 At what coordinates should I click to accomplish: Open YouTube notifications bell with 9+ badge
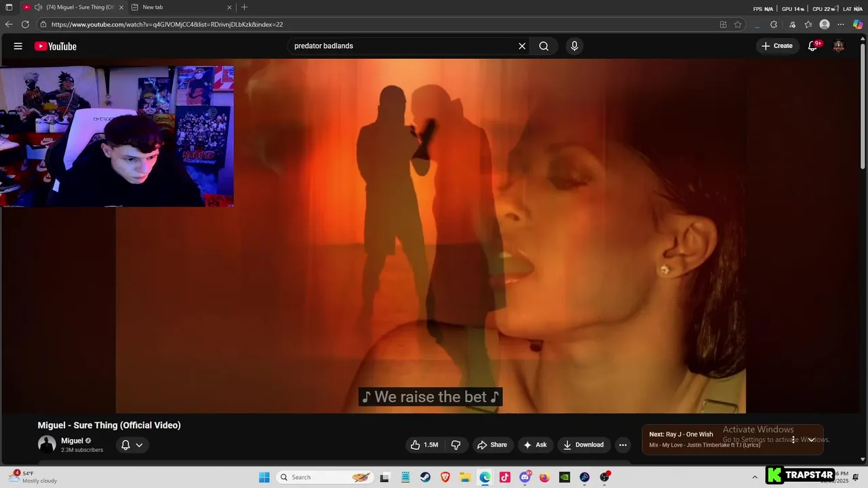click(x=813, y=46)
